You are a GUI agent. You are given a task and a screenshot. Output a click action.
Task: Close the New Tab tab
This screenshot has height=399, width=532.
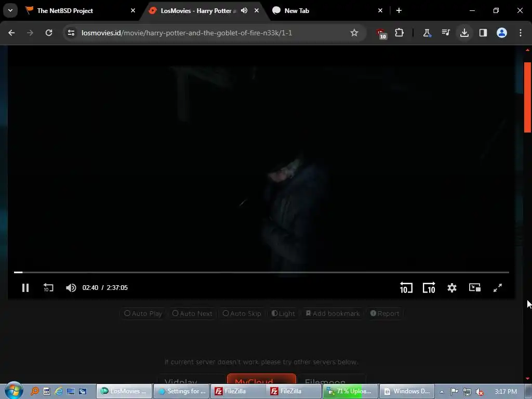pyautogui.click(x=380, y=10)
